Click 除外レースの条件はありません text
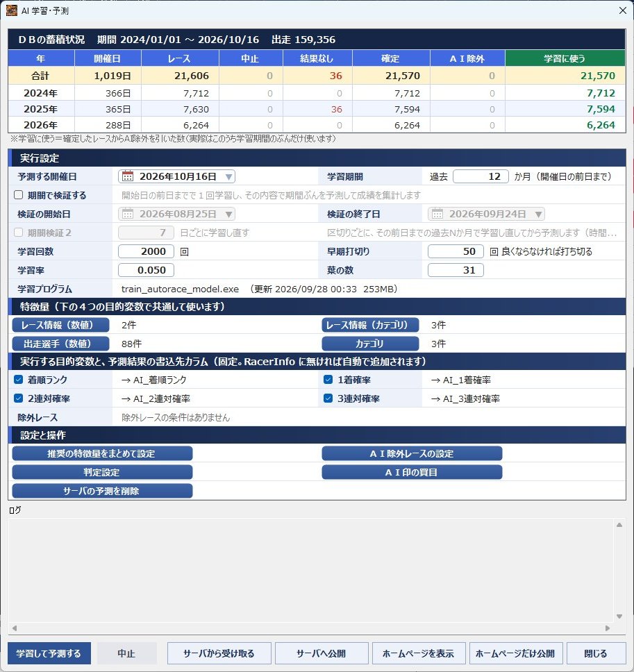The height and width of the screenshot is (672, 634). [x=176, y=417]
